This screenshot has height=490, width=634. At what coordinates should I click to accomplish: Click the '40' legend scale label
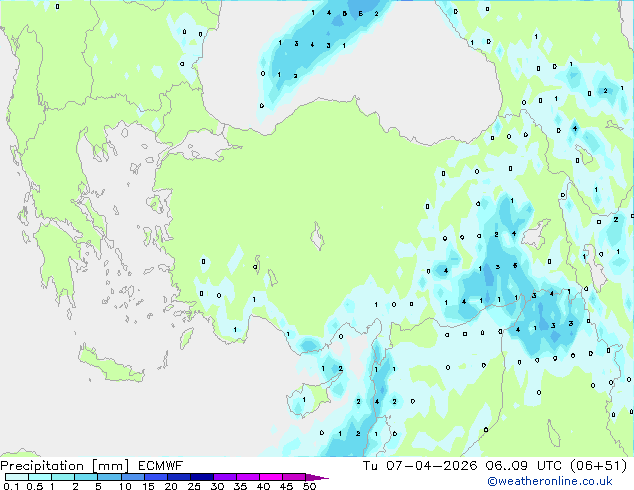pos(263,486)
